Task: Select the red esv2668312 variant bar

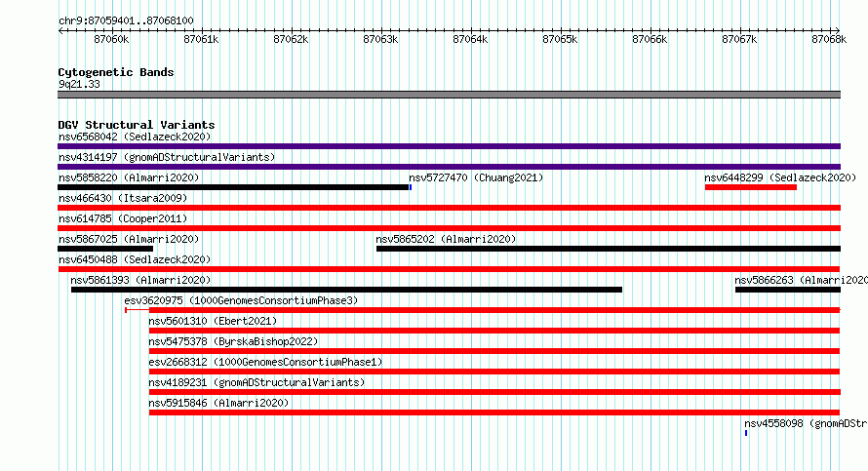Action: (494, 372)
